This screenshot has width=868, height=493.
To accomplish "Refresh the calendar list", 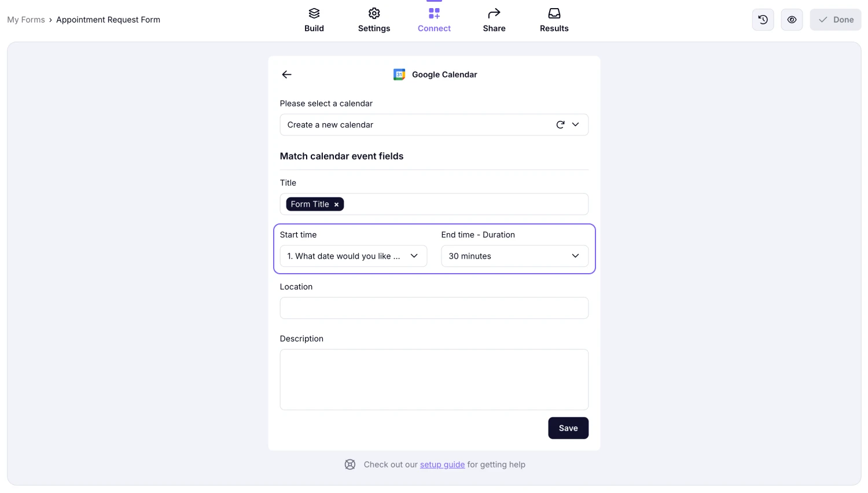I will pos(560,124).
